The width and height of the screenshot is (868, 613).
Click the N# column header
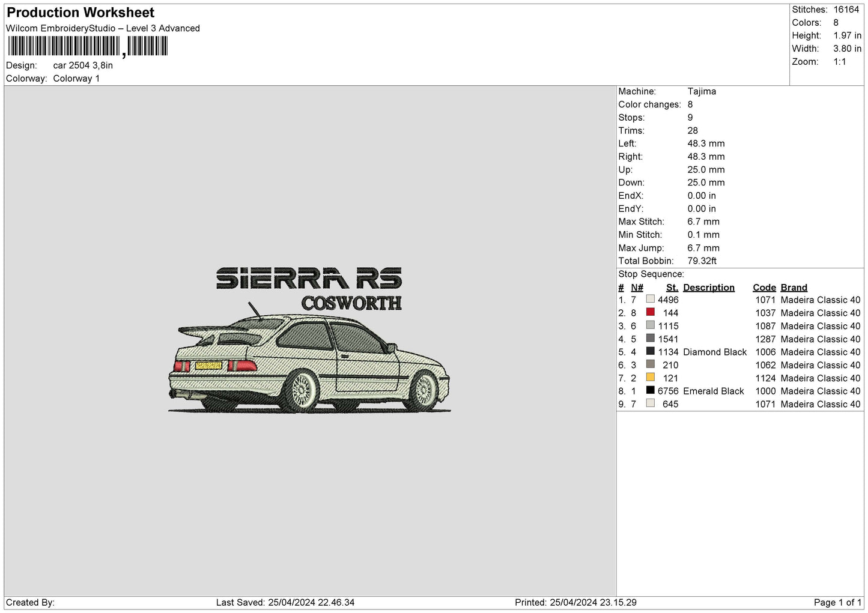click(637, 288)
